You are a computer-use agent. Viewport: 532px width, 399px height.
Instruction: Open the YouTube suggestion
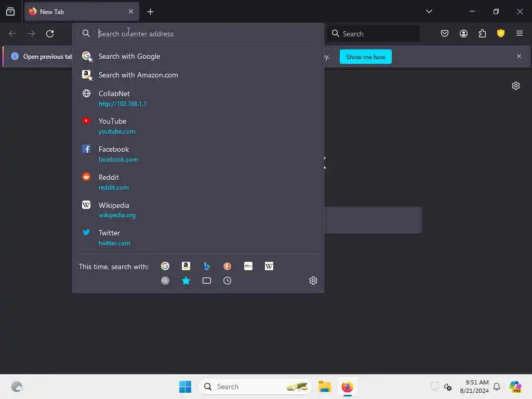[198, 126]
